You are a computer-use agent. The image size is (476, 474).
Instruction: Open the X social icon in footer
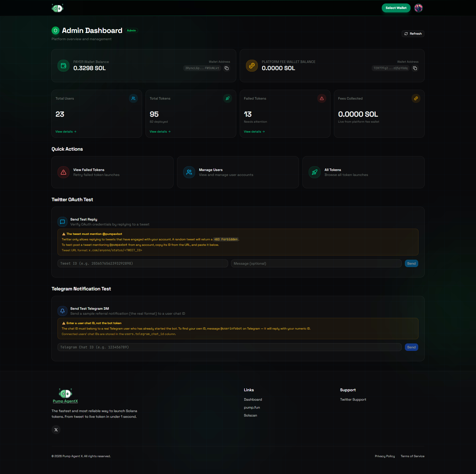[x=56, y=430]
